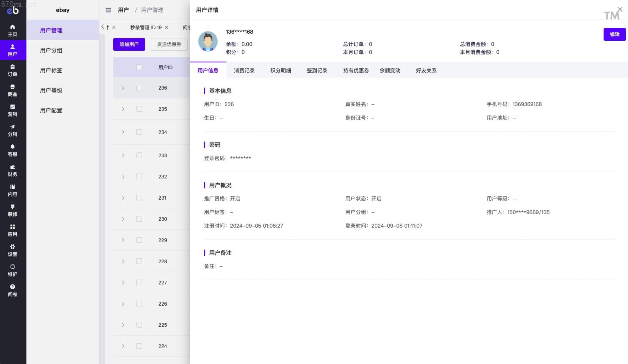Expand the row chevron for user 225
The width and height of the screenshot is (628, 364).
coord(123,325)
